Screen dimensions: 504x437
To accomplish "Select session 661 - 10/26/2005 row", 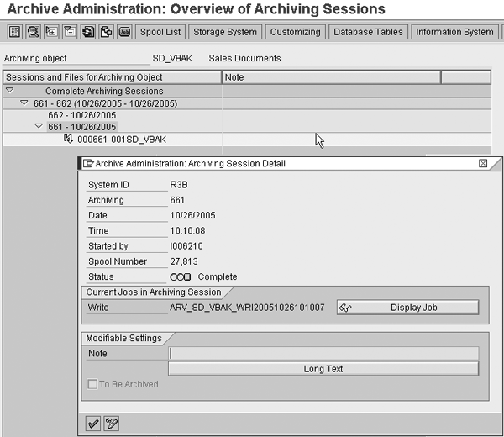I will coord(82,127).
